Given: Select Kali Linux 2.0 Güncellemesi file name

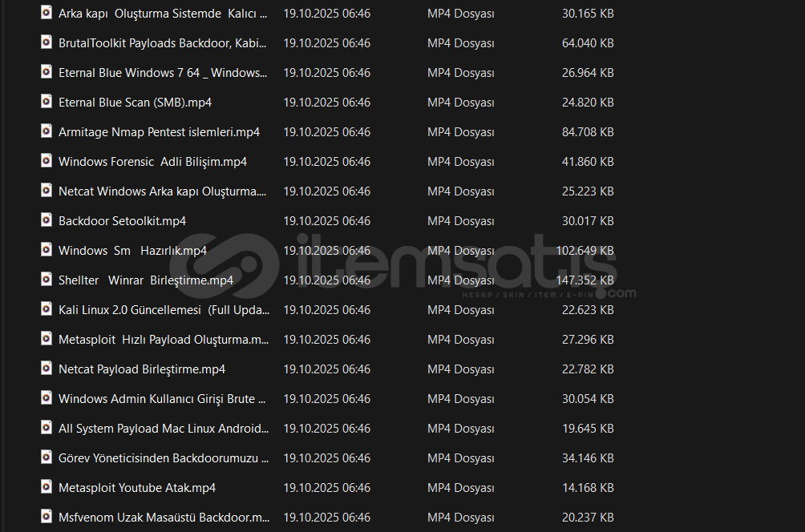Looking at the screenshot, I should pos(164,310).
